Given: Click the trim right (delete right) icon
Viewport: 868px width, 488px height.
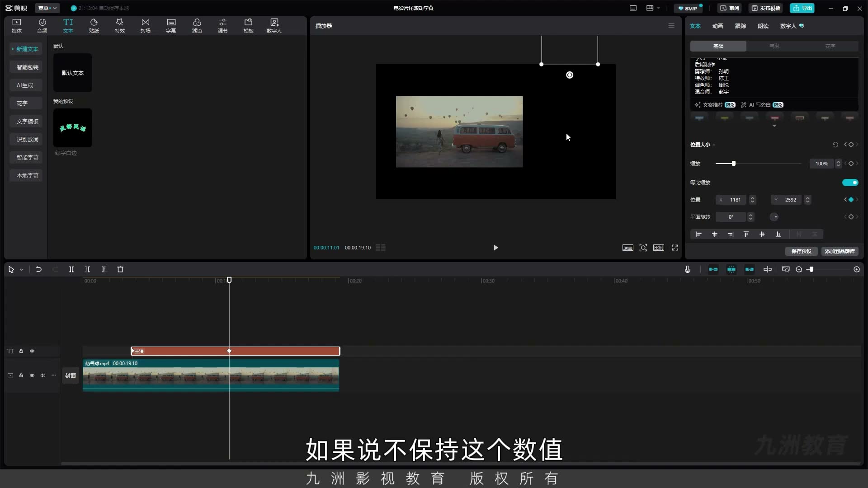Looking at the screenshot, I should click(x=104, y=269).
